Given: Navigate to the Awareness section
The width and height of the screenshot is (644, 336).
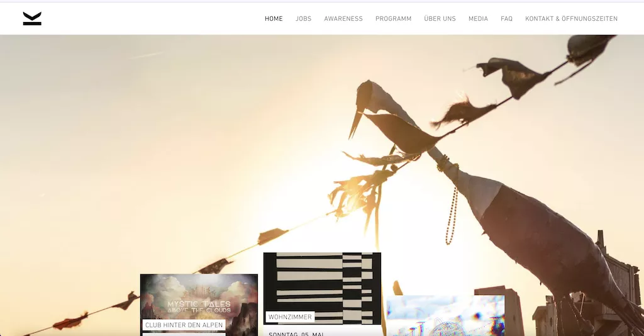Looking at the screenshot, I should [343, 19].
